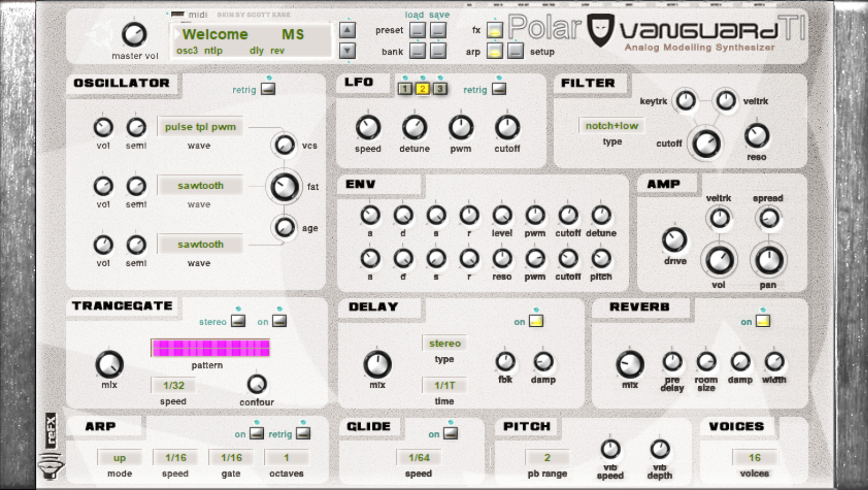Click the LFO pwm knob

tap(461, 128)
